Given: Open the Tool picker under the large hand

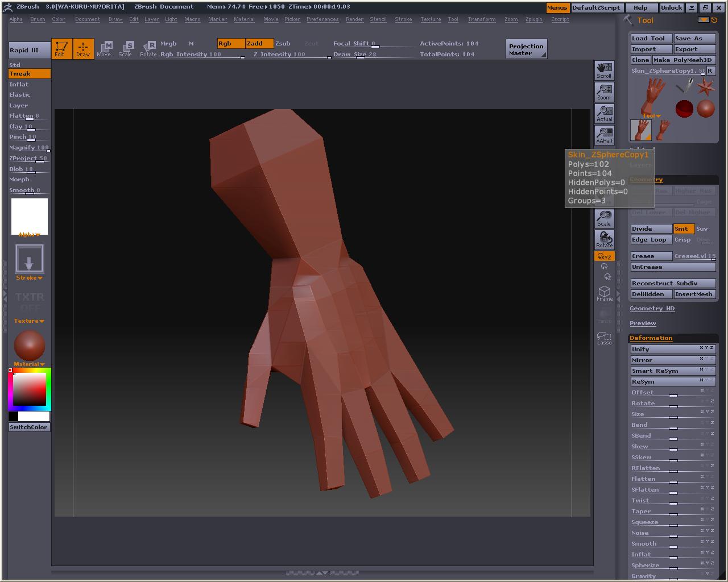Looking at the screenshot, I should [x=652, y=116].
